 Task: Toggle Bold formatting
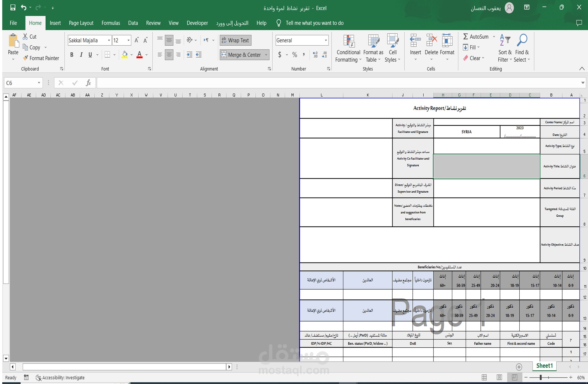click(x=72, y=55)
